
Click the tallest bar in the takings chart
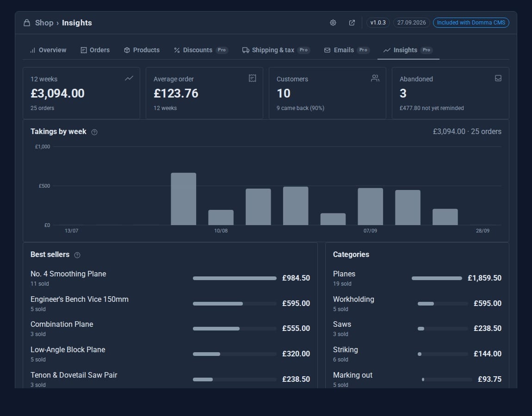[x=184, y=199]
